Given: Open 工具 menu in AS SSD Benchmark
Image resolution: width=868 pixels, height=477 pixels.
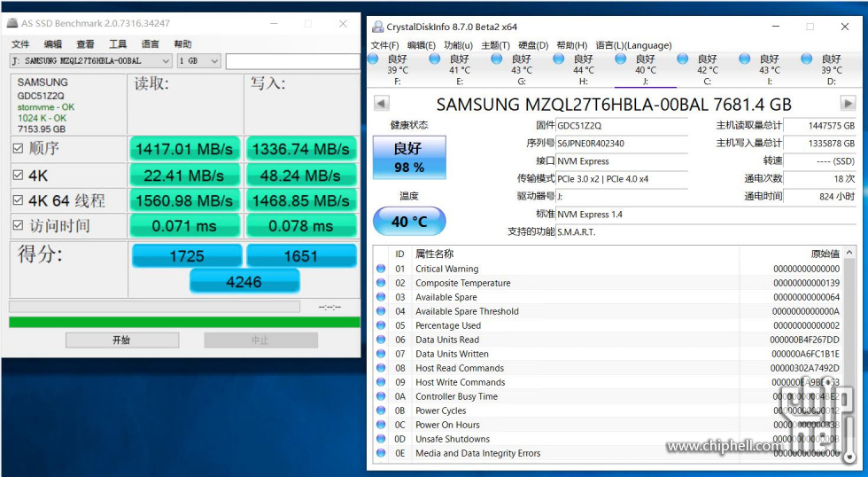Looking at the screenshot, I should point(117,44).
